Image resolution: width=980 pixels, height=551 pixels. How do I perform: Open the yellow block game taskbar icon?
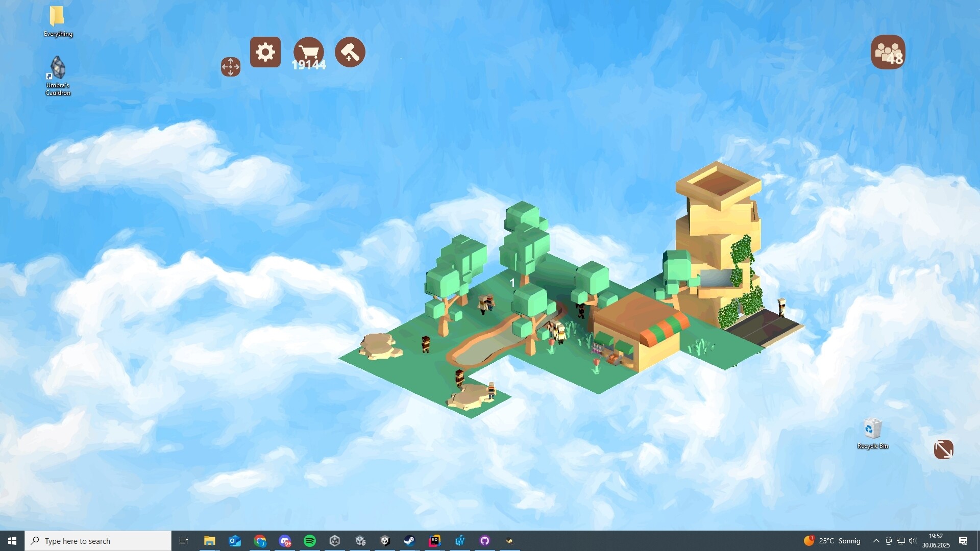coord(509,541)
